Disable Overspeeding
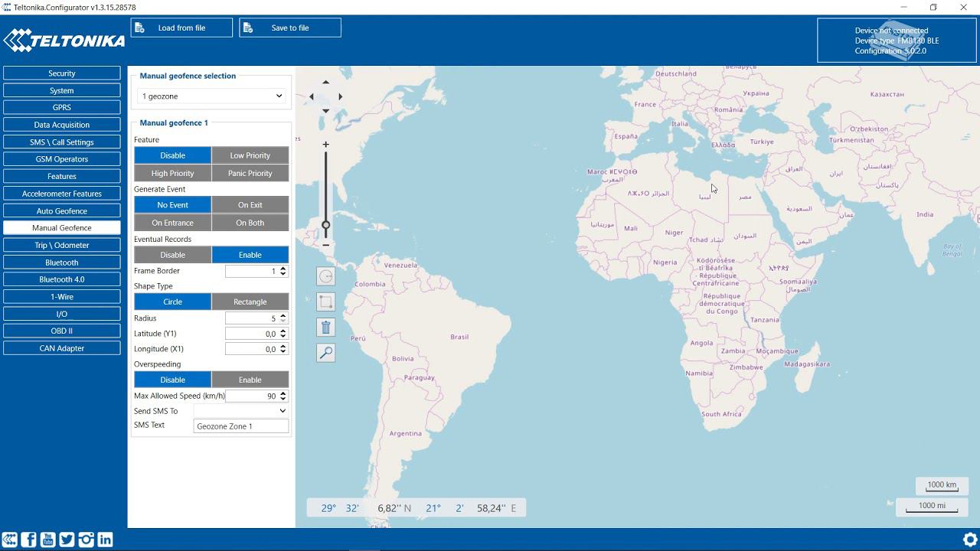 pos(172,380)
